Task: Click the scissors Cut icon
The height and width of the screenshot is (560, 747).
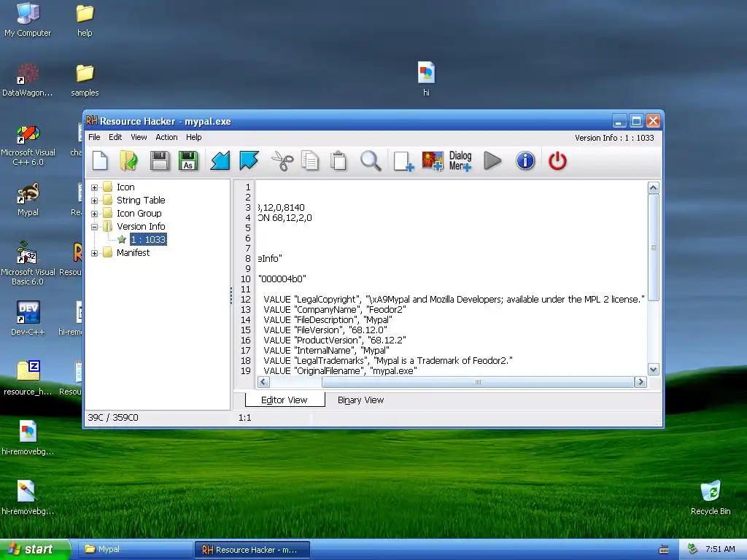Action: pos(282,161)
